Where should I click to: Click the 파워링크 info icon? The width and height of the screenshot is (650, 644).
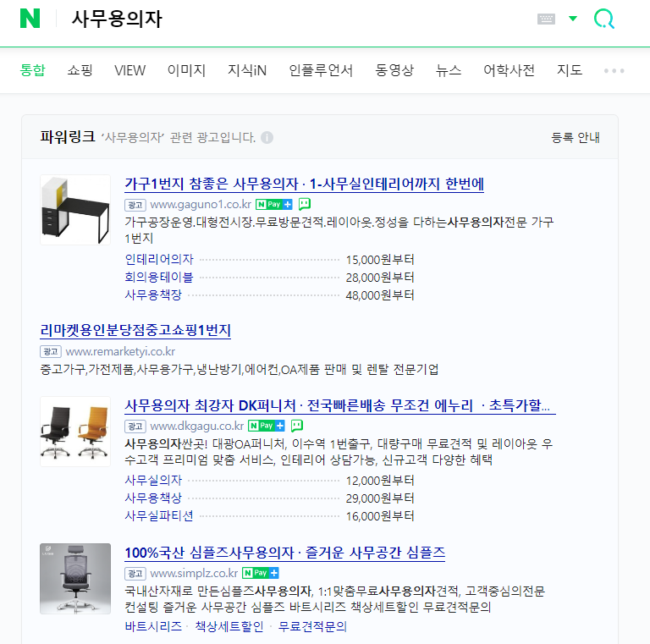(267, 137)
